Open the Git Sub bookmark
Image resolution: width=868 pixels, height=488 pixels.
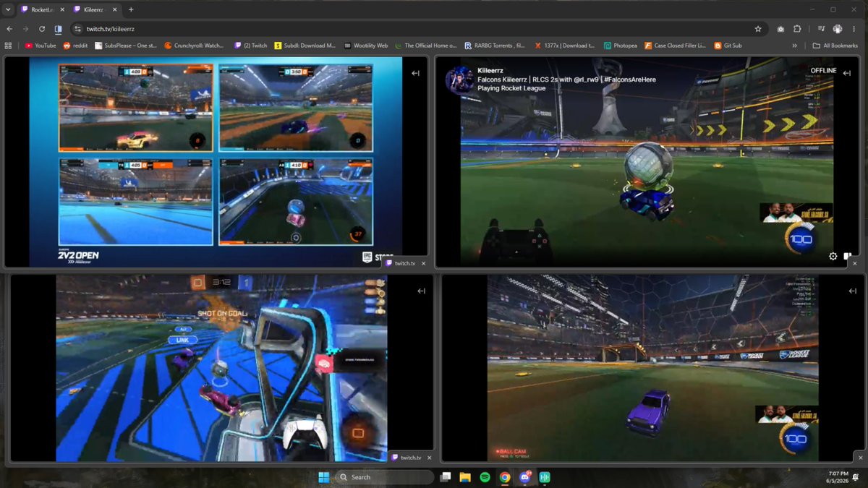coord(728,46)
